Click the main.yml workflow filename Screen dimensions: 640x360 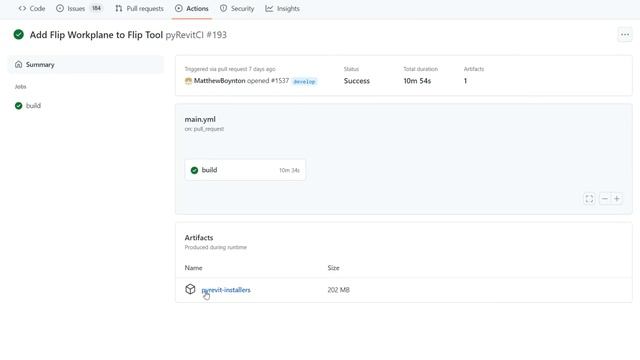pos(200,119)
